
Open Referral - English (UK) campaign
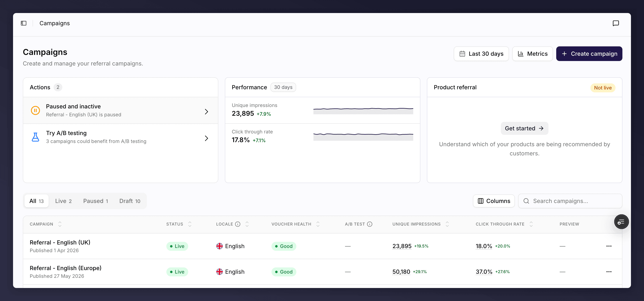[x=60, y=242]
